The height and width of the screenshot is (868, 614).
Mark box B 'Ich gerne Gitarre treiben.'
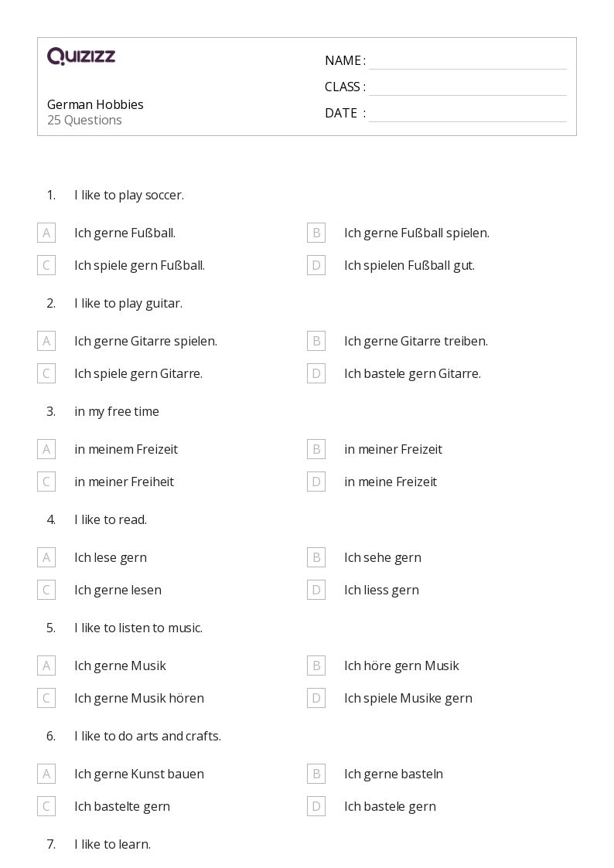[316, 341]
